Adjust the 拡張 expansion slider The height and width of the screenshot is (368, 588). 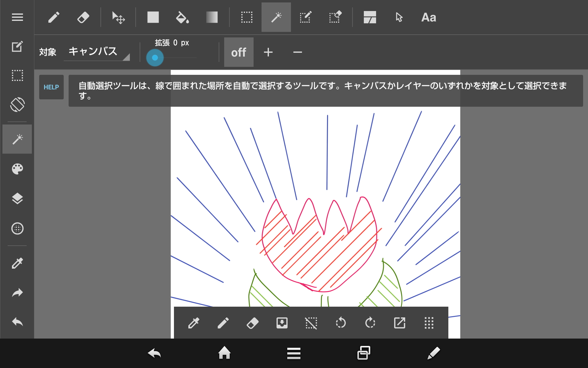tap(155, 57)
